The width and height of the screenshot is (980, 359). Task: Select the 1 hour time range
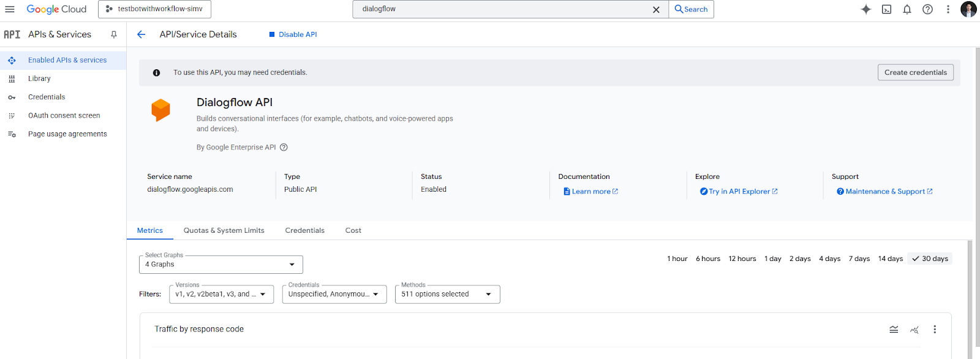(x=677, y=259)
